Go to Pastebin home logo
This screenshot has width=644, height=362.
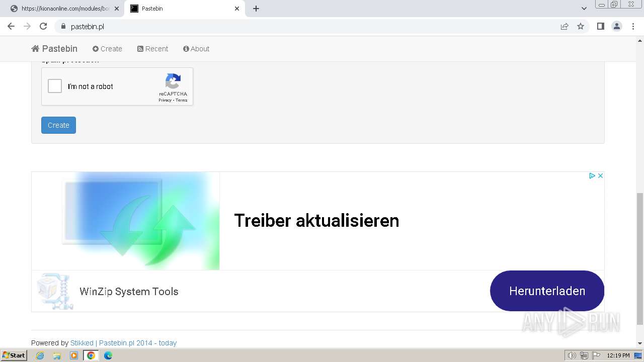(54, 49)
